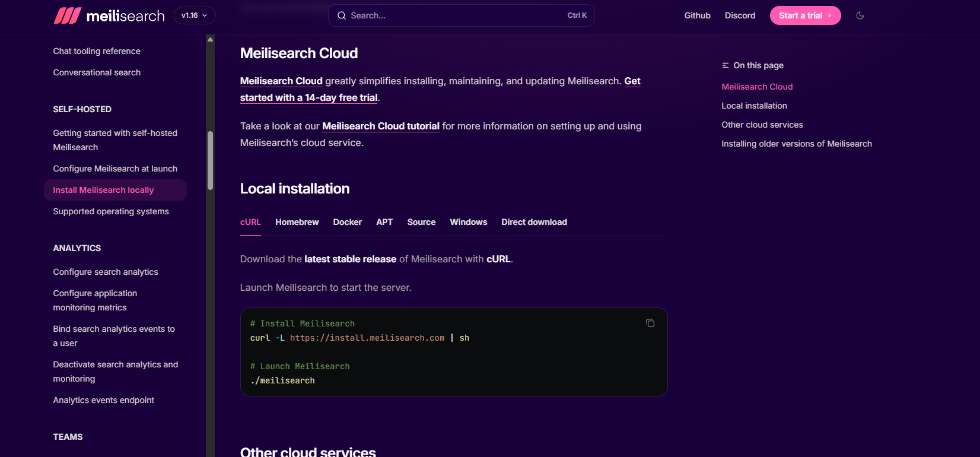Open Configure Meilisearch at launch page

pos(115,169)
